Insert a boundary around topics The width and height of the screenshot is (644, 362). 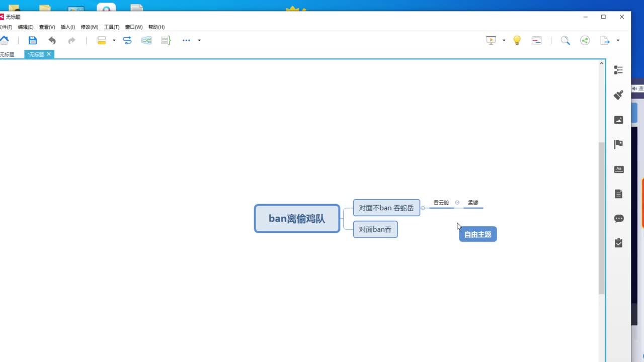(x=146, y=40)
